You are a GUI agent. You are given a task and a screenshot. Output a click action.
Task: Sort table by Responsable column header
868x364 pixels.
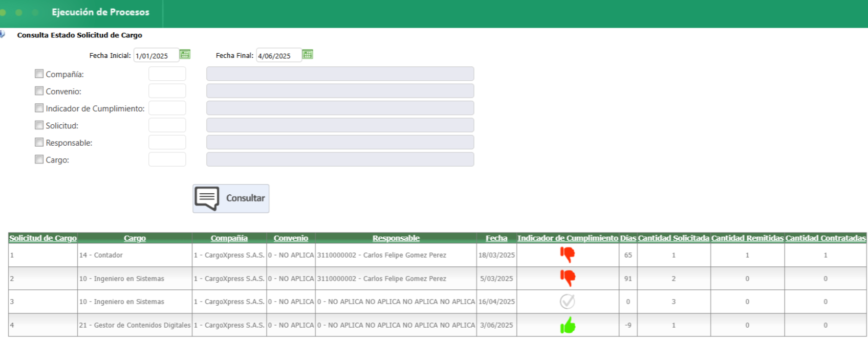click(x=396, y=238)
